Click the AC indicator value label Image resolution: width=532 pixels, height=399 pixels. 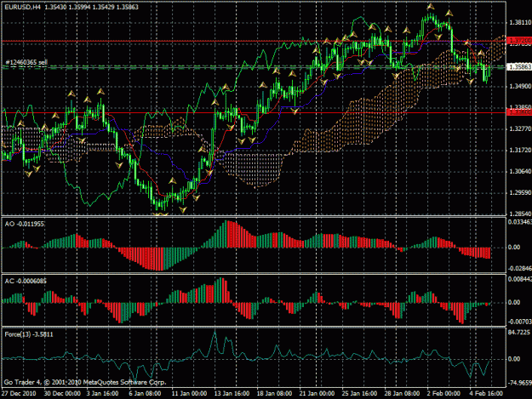click(26, 281)
